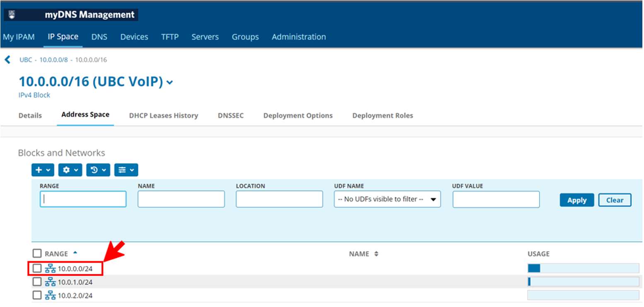Viewport: 644px width, 307px height.
Task: Click the 10.0.0.0/8 breadcrumb link
Action: [x=53, y=60]
